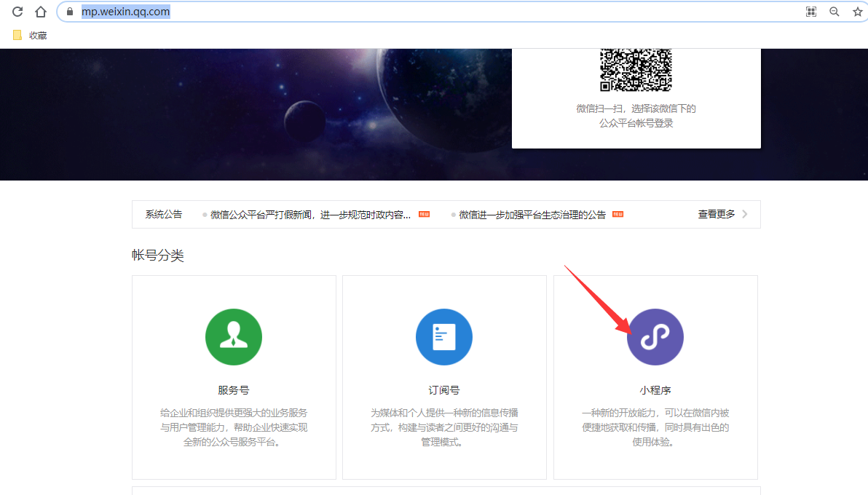This screenshot has width=868, height=495.
Task: Click the 服务号 description paragraph
Action: [234, 427]
